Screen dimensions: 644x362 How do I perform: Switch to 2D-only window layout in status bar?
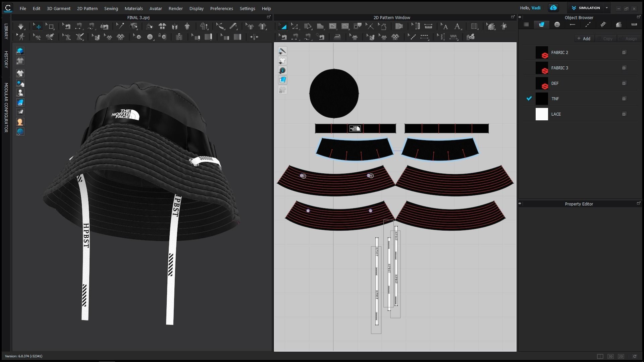click(x=621, y=356)
